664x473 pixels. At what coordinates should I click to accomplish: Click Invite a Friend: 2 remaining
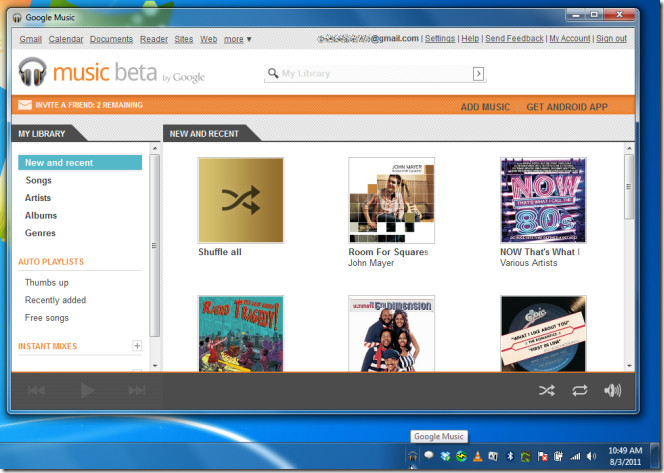[x=89, y=105]
